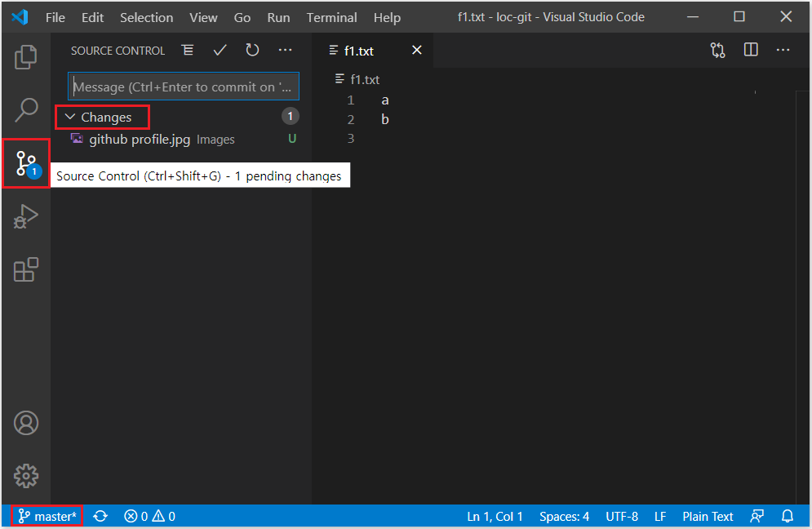The image size is (812, 529).
Task: Open the File menu
Action: [55, 17]
